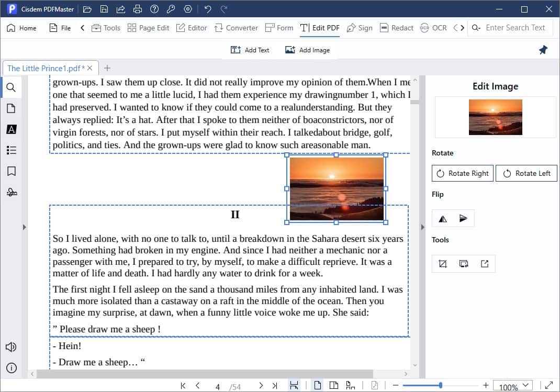Toggle fit-width page view
560x392 pixels.
(x=294, y=386)
